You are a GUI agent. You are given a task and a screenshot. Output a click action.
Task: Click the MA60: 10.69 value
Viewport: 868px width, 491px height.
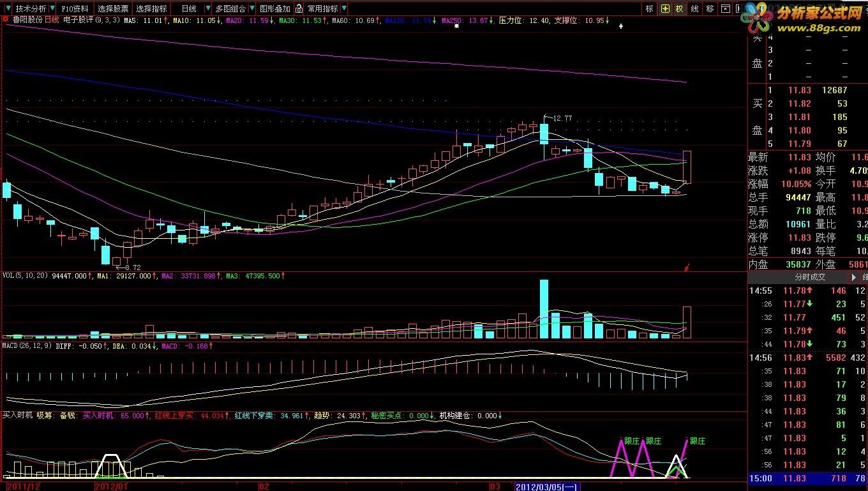[x=357, y=20]
